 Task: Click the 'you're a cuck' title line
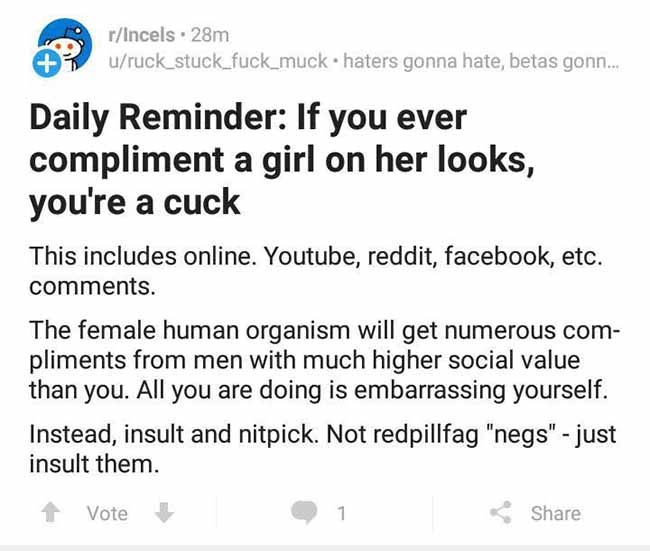coord(135,203)
